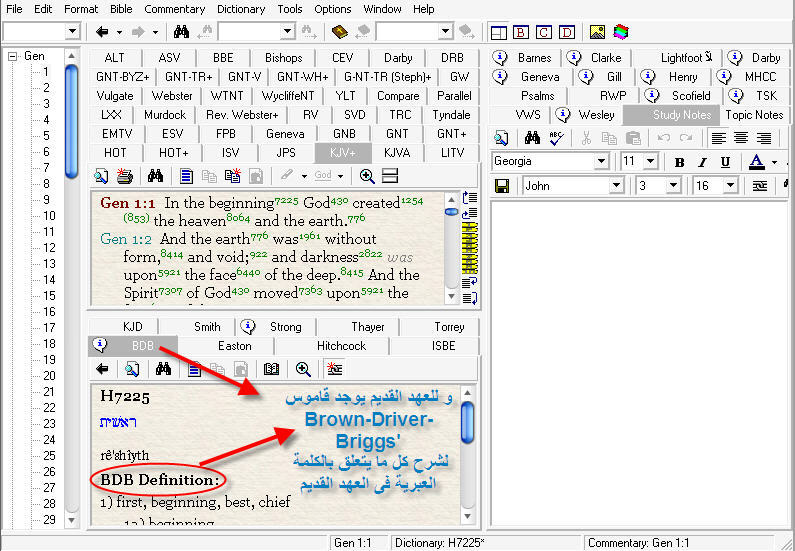Click the split view icon in Bible pane toolbar
795x551 pixels.
coord(390,176)
